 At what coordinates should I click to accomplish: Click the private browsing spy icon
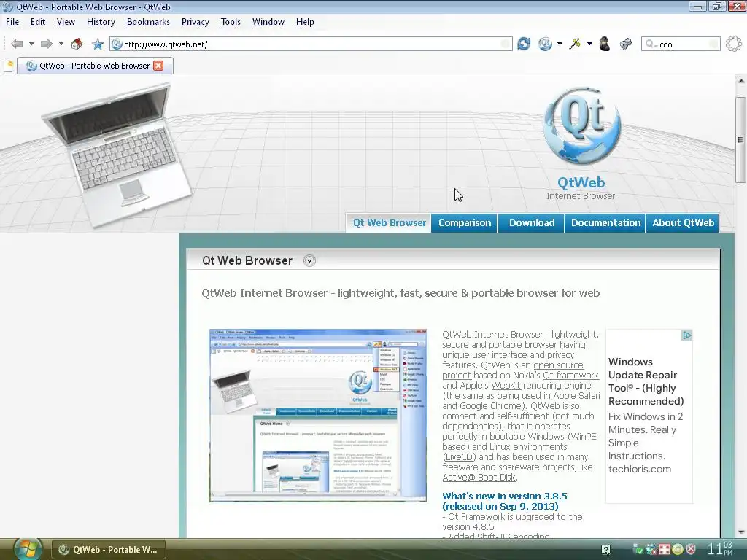click(605, 44)
